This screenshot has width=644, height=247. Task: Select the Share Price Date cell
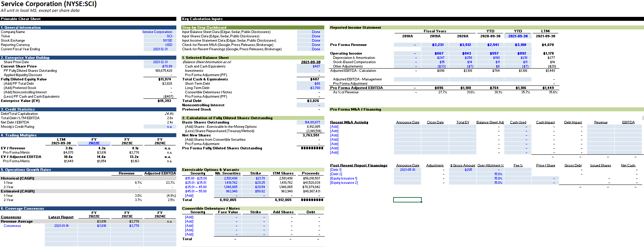coord(160,62)
